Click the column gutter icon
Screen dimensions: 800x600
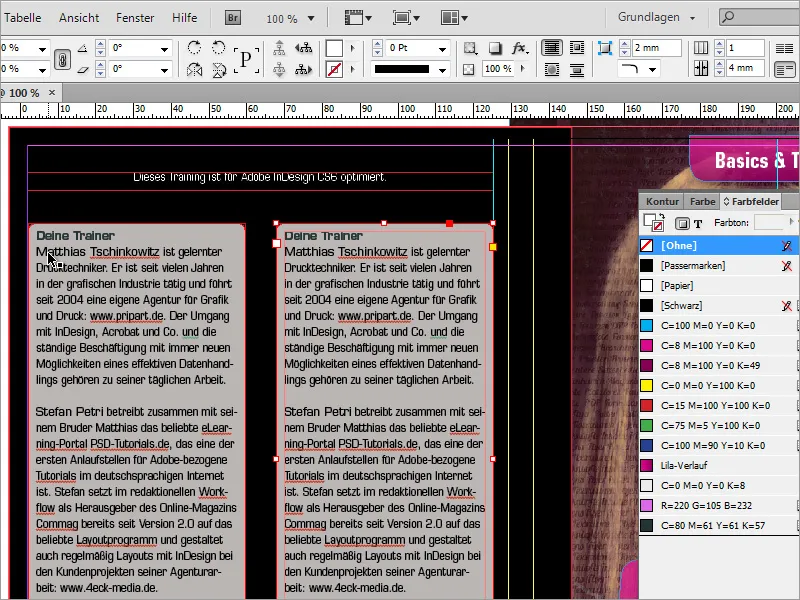[701, 68]
